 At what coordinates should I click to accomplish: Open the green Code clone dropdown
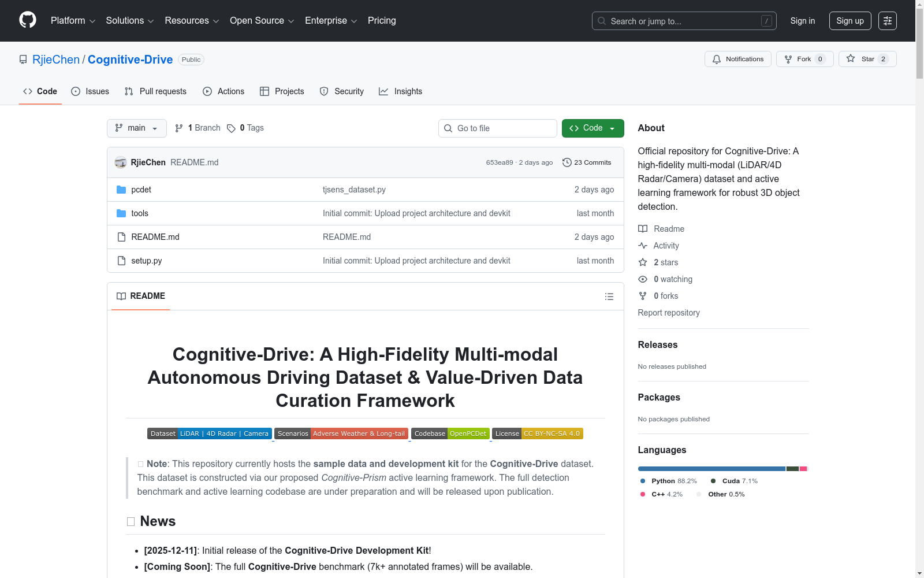click(593, 128)
